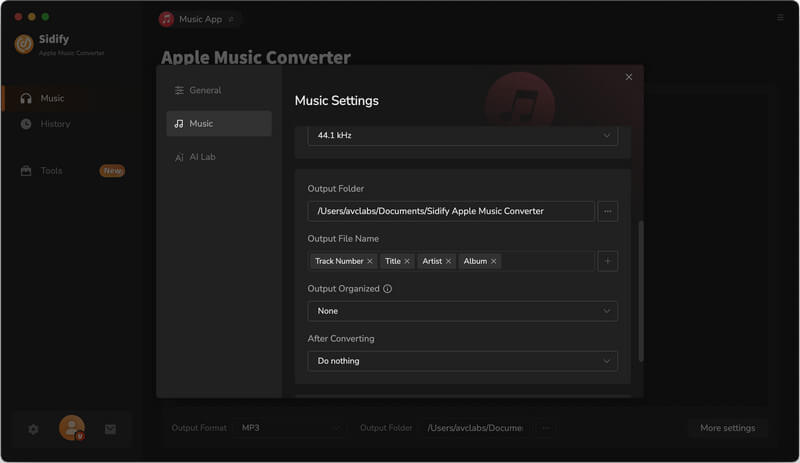Click the Album tag label

coord(475,261)
